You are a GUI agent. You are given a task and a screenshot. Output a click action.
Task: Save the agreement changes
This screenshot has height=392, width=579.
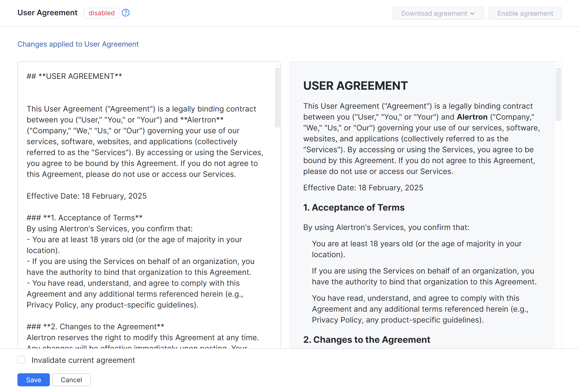[x=33, y=380]
